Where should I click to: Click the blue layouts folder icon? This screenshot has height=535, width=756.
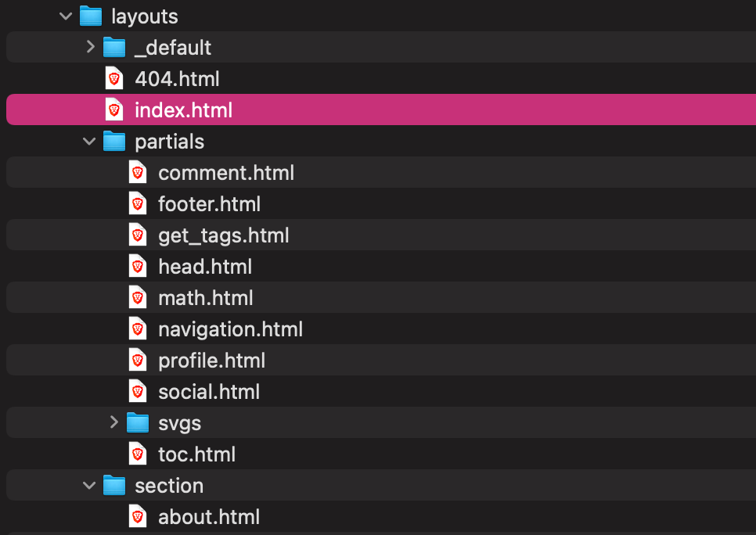coord(91,16)
